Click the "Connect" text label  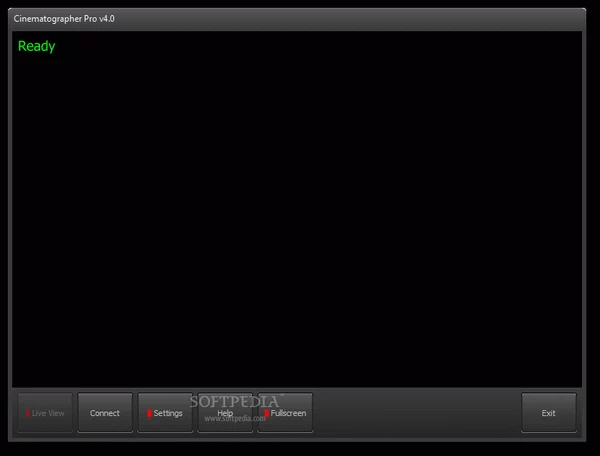click(x=105, y=413)
